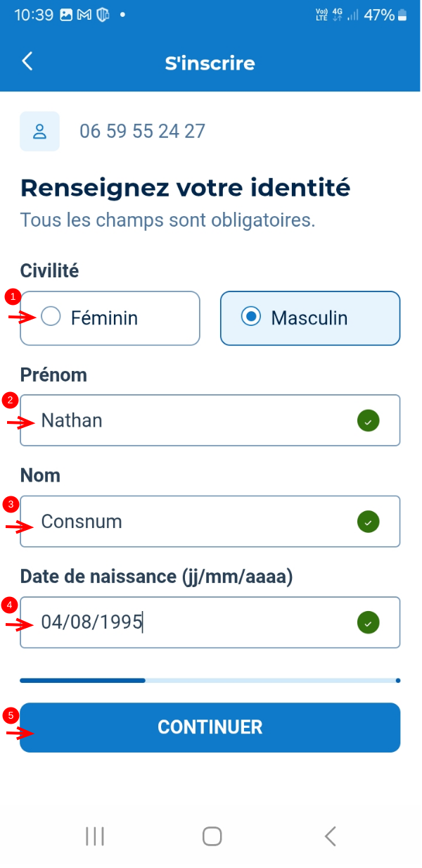The width and height of the screenshot is (422, 868).
Task: Select the Masculin radio option
Action: click(310, 318)
